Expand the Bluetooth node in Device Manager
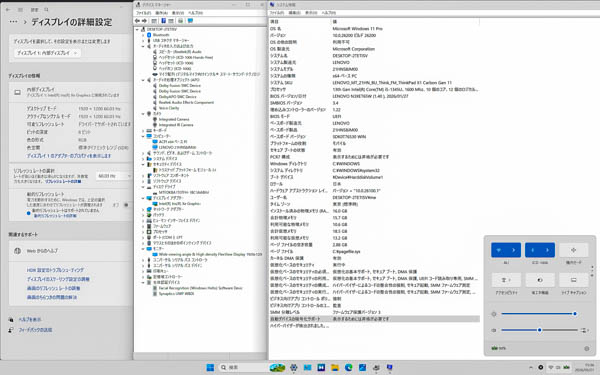The height and width of the screenshot is (375, 600). (x=143, y=35)
